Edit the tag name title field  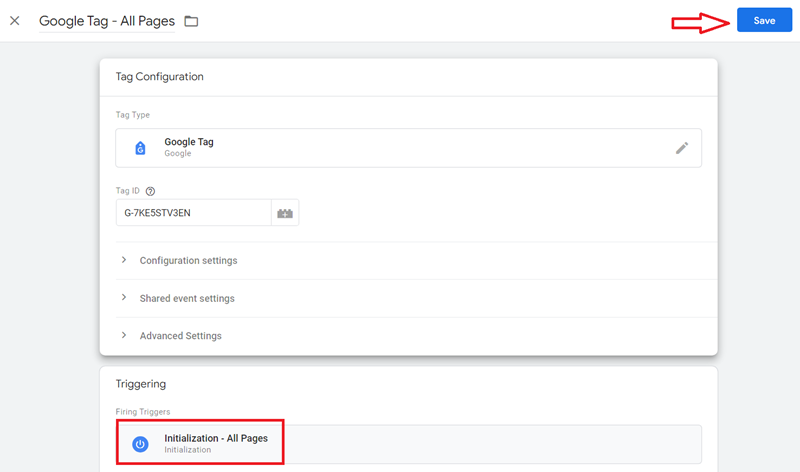[x=106, y=21]
